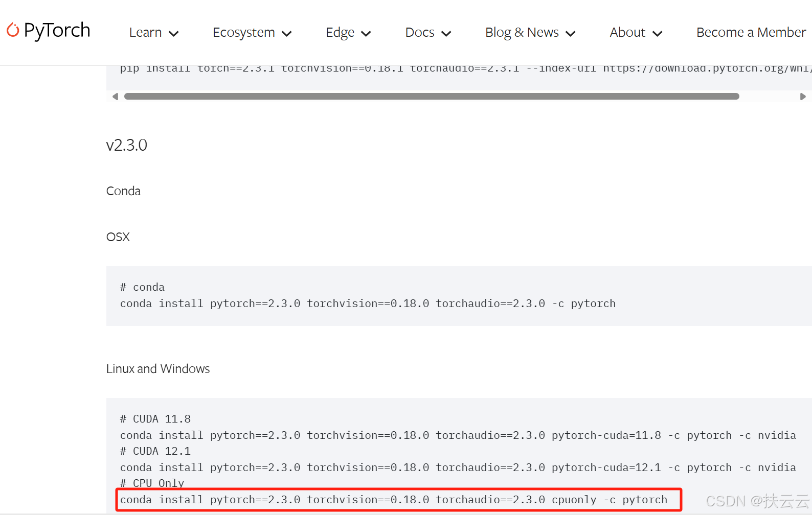Click the horizontal scrollbar thumb of the pip code block
The width and height of the screenshot is (812, 515).
432,97
